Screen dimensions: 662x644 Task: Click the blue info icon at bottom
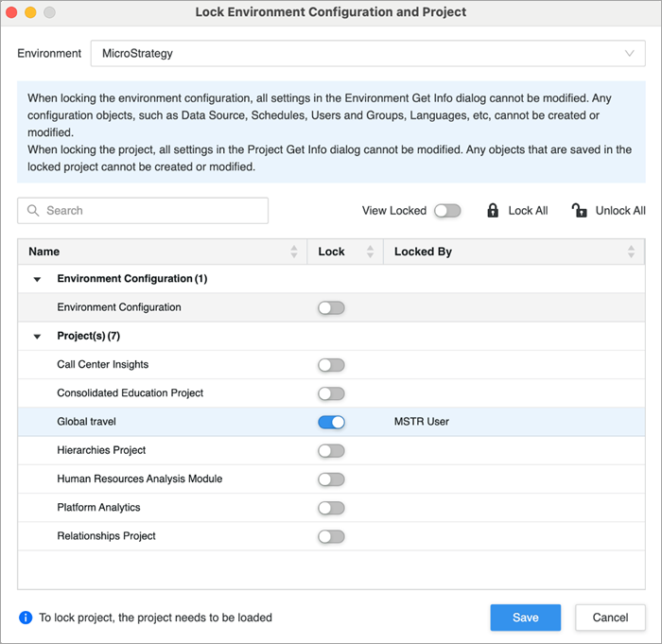pyautogui.click(x=26, y=618)
